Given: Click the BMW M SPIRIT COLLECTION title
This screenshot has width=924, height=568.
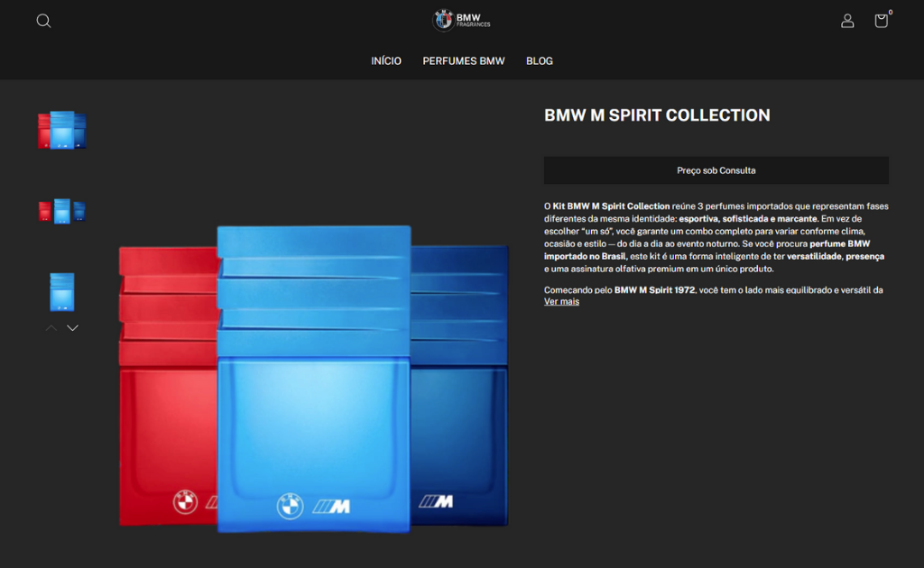Looking at the screenshot, I should pos(657,115).
